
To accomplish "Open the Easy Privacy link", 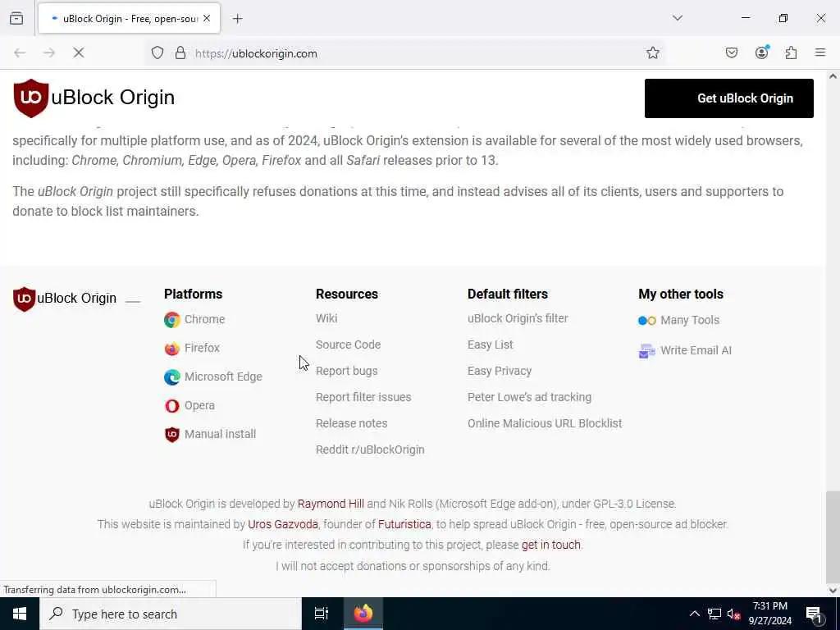I will coord(500,371).
